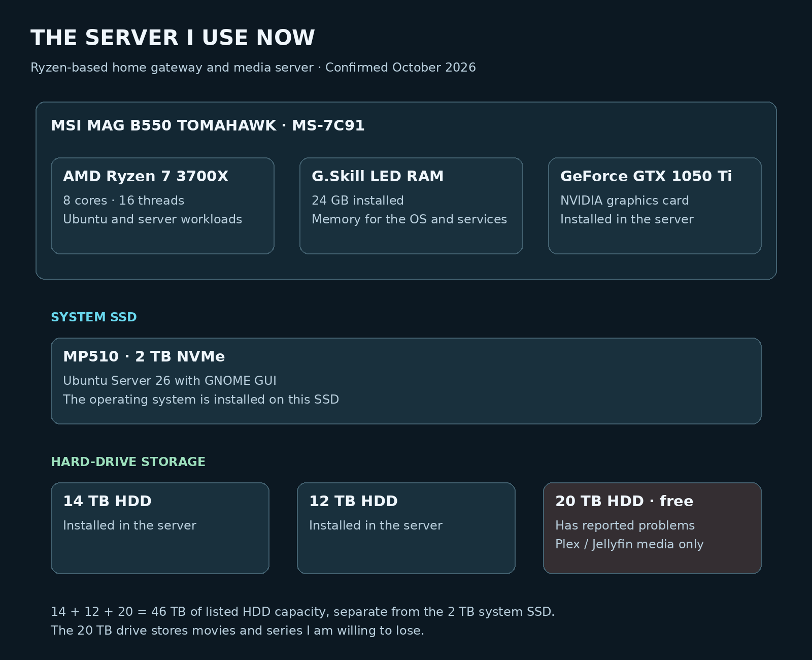Click the line about movies and series
Screen dimensions: 812x660
pos(238,631)
